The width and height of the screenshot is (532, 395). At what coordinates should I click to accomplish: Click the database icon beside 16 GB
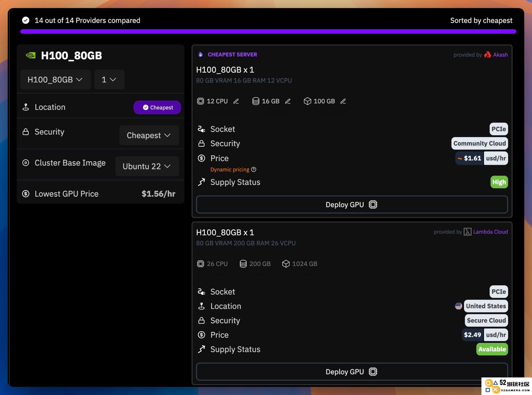click(x=255, y=101)
